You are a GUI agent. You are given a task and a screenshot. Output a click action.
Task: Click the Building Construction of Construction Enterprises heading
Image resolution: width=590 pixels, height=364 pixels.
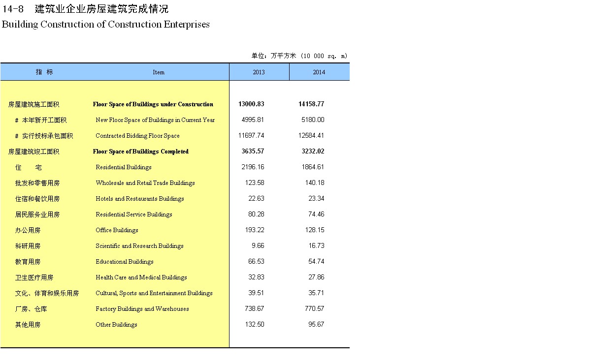pyautogui.click(x=105, y=24)
